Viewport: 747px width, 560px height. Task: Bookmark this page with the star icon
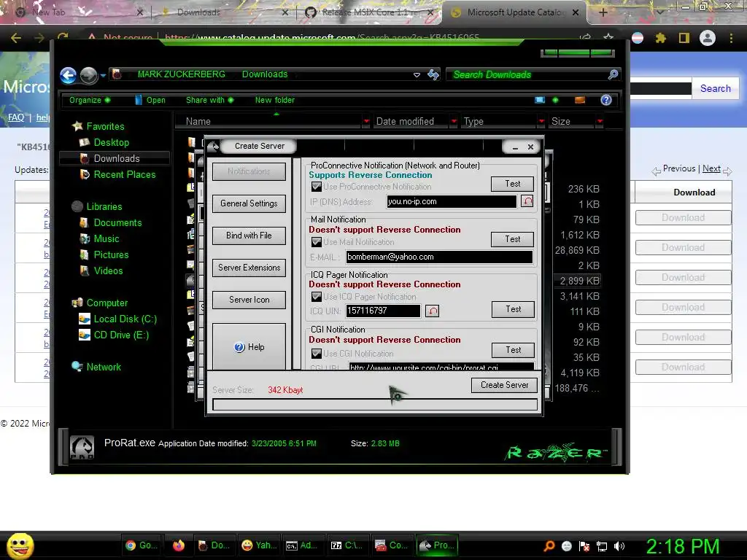click(608, 38)
